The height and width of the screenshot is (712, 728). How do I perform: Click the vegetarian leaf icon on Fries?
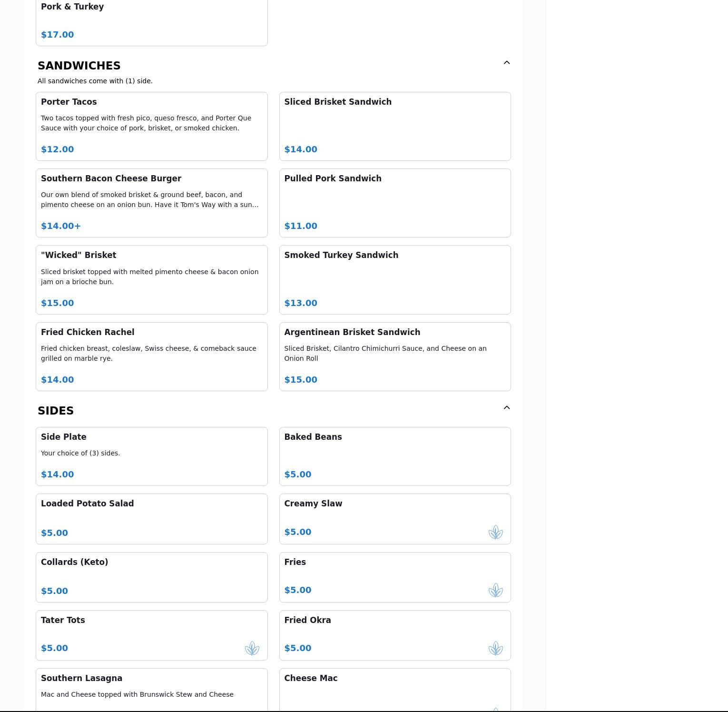coord(495,590)
